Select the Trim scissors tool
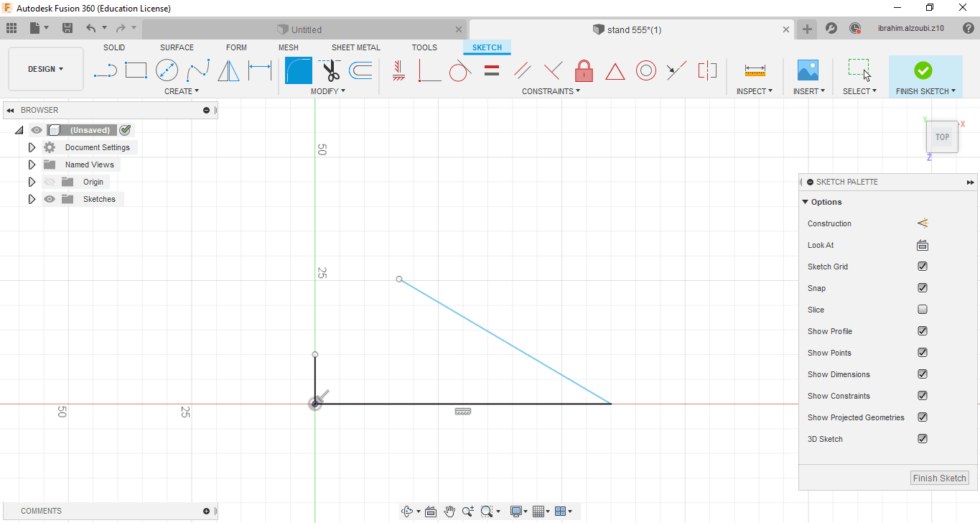 [x=330, y=70]
